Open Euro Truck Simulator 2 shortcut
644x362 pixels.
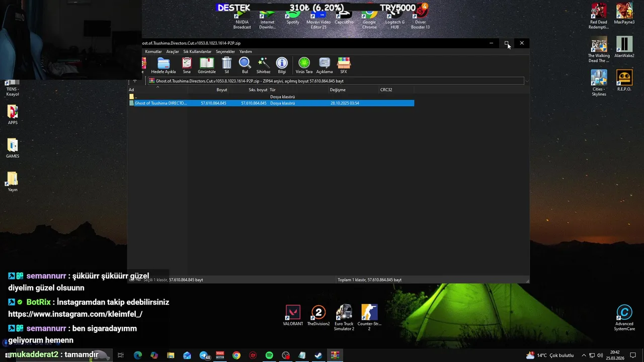(344, 317)
